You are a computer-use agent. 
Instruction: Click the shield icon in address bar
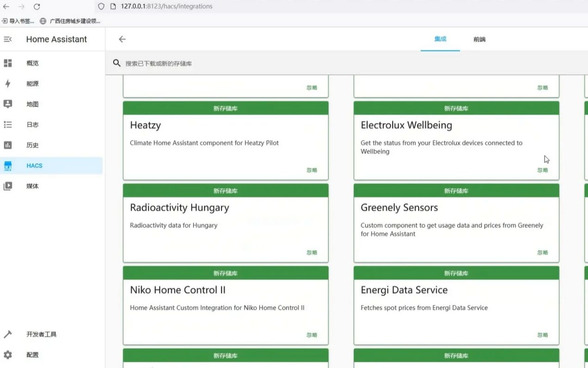point(101,6)
